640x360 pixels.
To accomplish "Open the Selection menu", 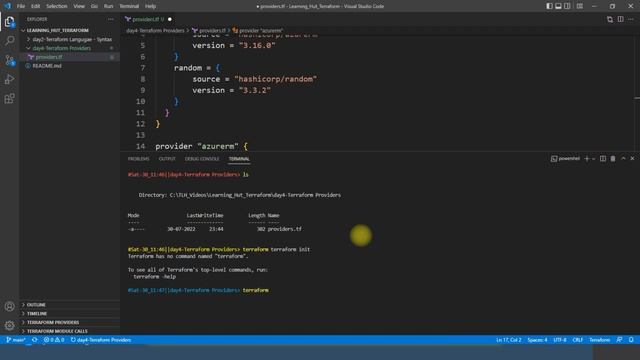I will click(56, 6).
